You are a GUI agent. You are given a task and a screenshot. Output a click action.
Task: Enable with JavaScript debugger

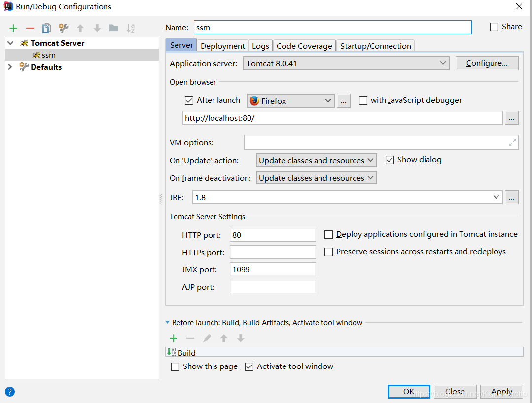pyautogui.click(x=363, y=100)
